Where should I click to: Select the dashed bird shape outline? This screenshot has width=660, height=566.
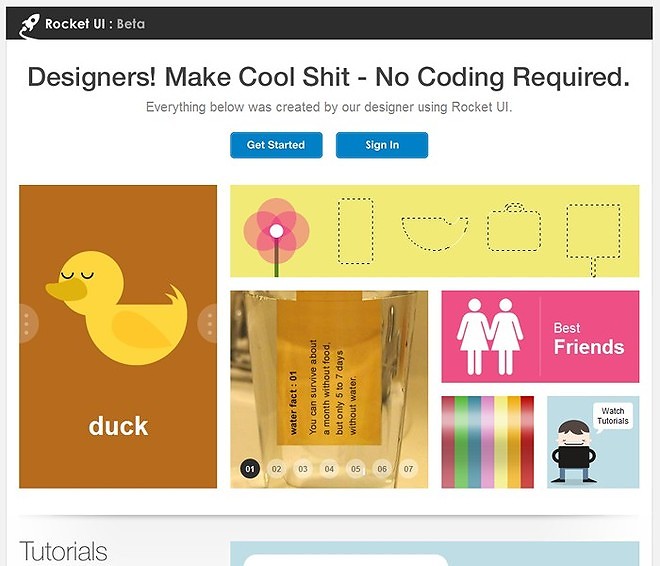[x=434, y=233]
